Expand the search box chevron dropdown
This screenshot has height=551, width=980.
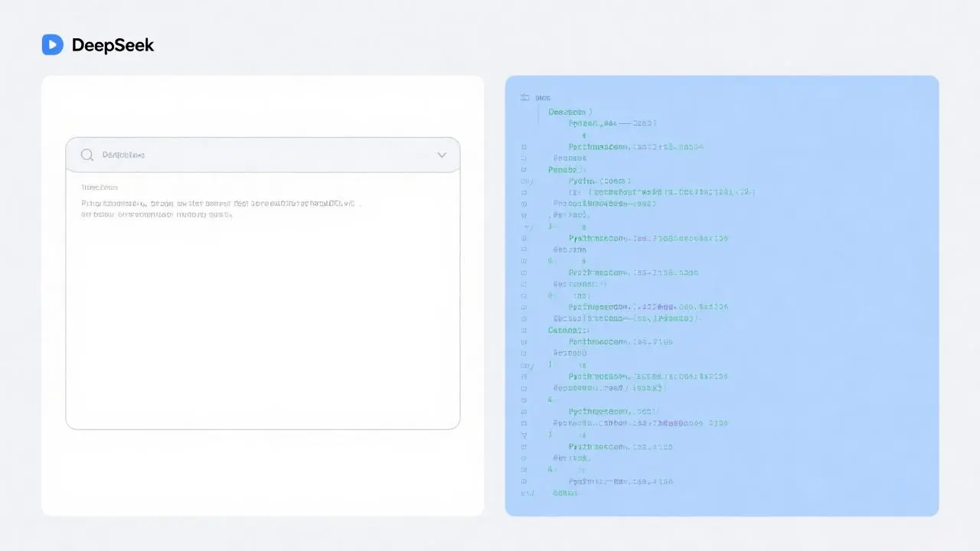click(x=442, y=155)
